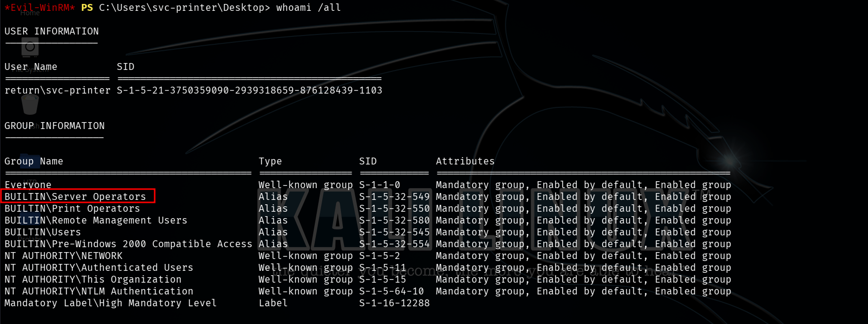The width and height of the screenshot is (868, 324).
Task: Click the Type column header
Action: click(270, 161)
